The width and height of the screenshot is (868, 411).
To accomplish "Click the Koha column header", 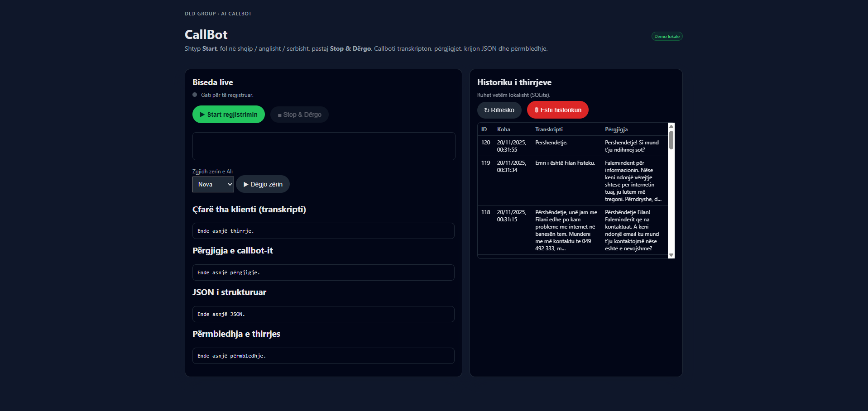I will (x=504, y=129).
